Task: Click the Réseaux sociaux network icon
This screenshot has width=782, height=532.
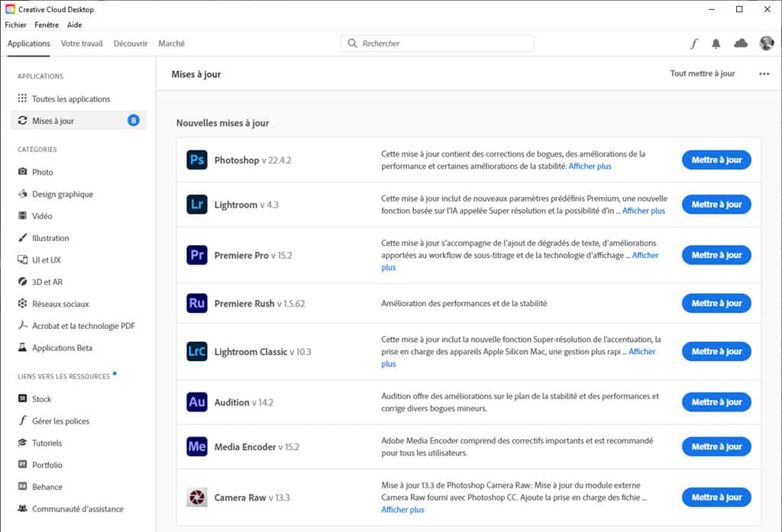Action: click(22, 303)
